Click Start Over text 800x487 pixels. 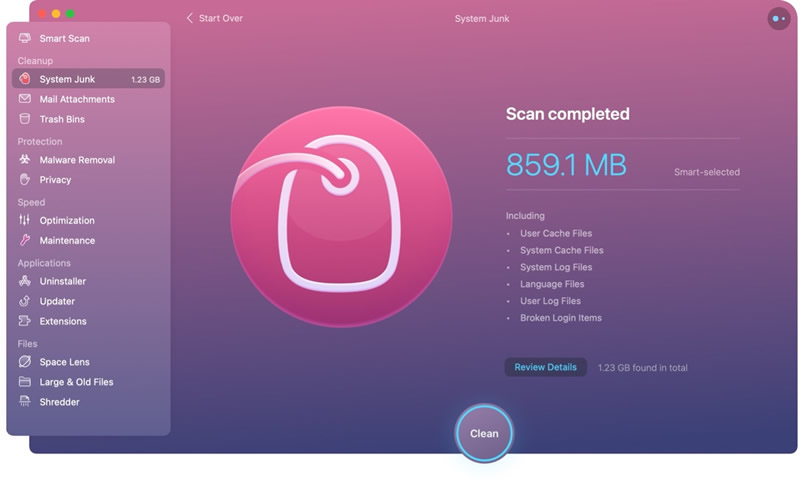click(220, 18)
